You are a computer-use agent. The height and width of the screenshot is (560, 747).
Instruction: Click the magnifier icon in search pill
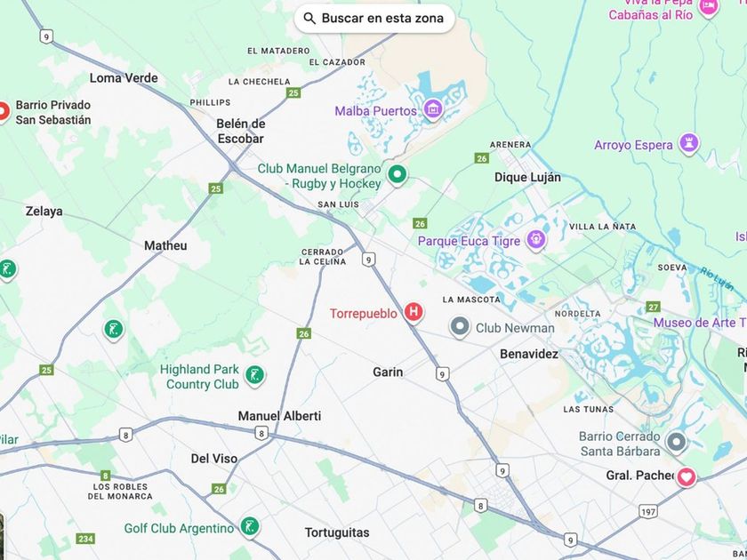coord(309,19)
